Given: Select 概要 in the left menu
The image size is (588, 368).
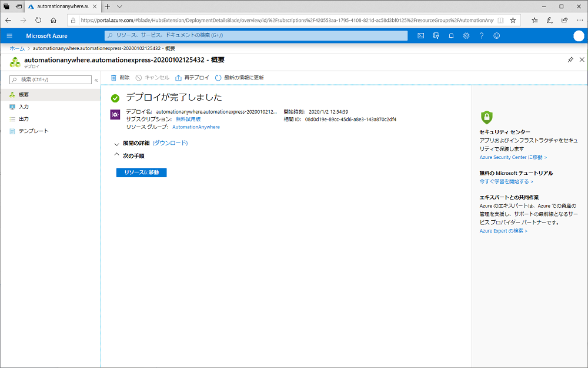Looking at the screenshot, I should click(x=50, y=95).
